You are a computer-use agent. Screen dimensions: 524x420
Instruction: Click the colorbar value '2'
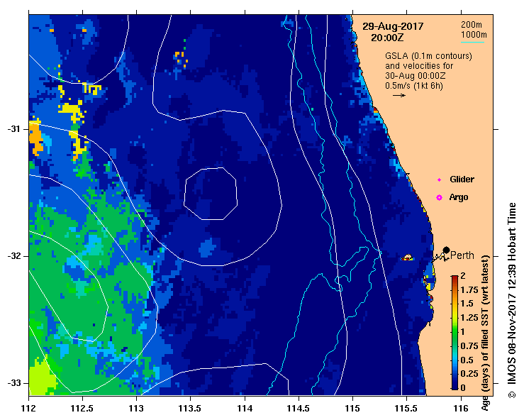click(x=463, y=276)
